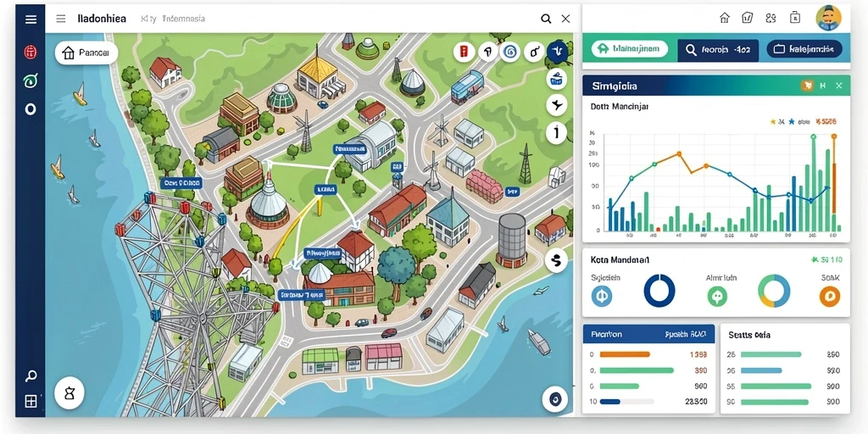
Task: Open the chart box icon next to the home icon
Action: click(x=748, y=19)
